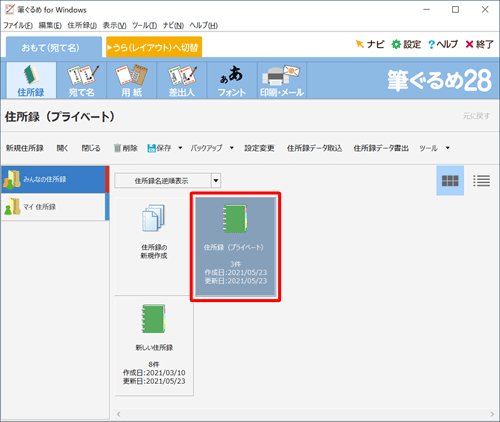Click 設定変更 button
This screenshot has height=422, width=500.
(259, 148)
